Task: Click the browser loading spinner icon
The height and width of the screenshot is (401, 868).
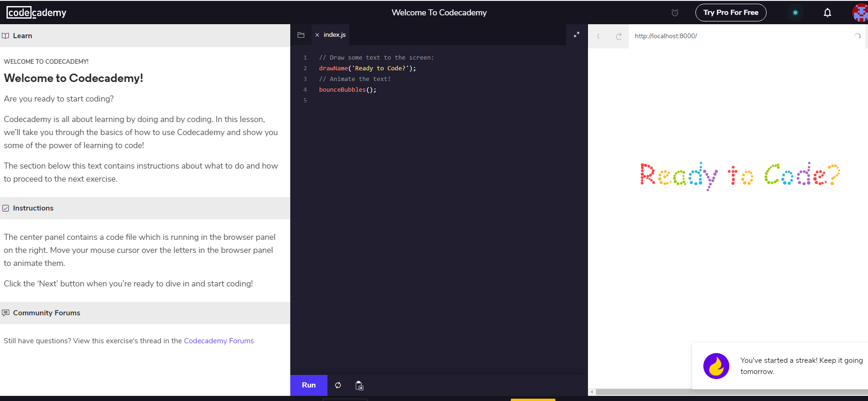Action: 857,36
